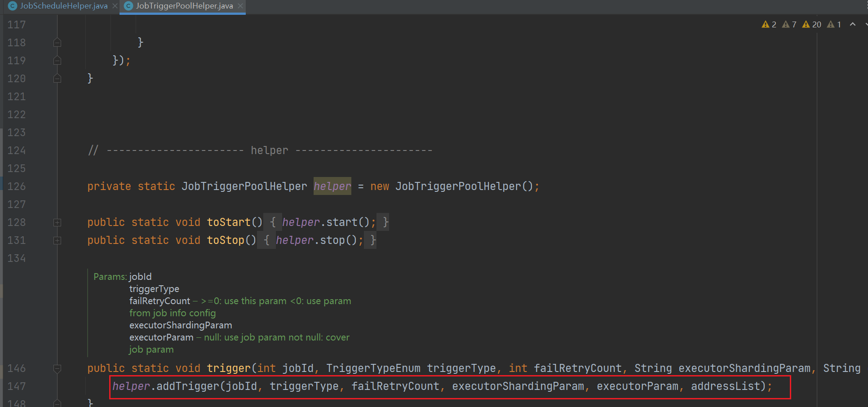Click the warning icon showing 2 problems

pos(766,25)
